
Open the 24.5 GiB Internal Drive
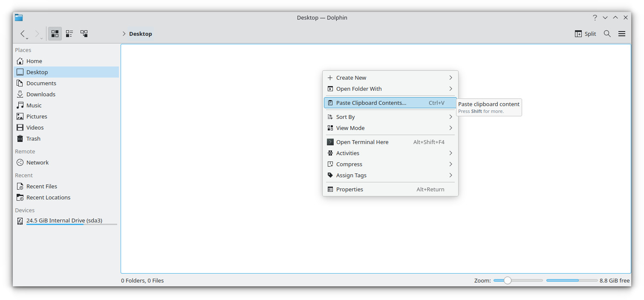[64, 221]
